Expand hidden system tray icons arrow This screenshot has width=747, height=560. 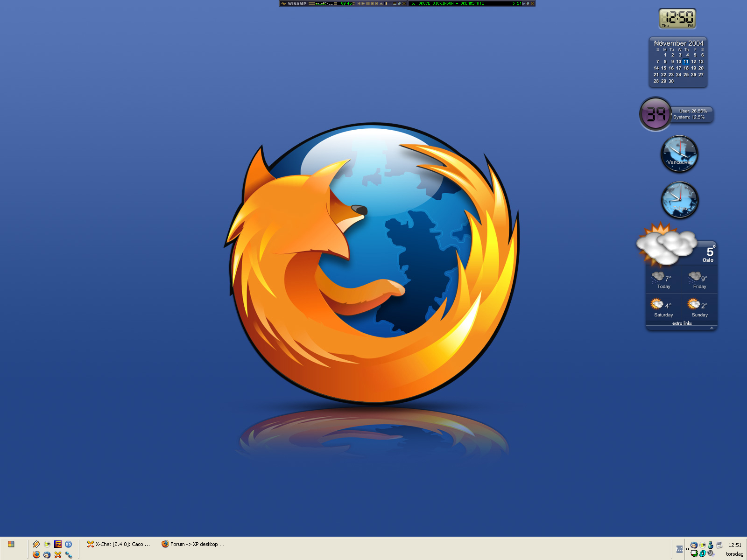click(x=687, y=549)
